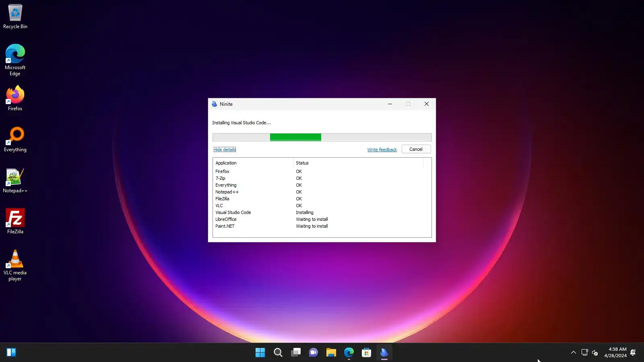The image size is (644, 362).
Task: Click the 'Installing Visual Studio Code...' status text
Action: [242, 123]
